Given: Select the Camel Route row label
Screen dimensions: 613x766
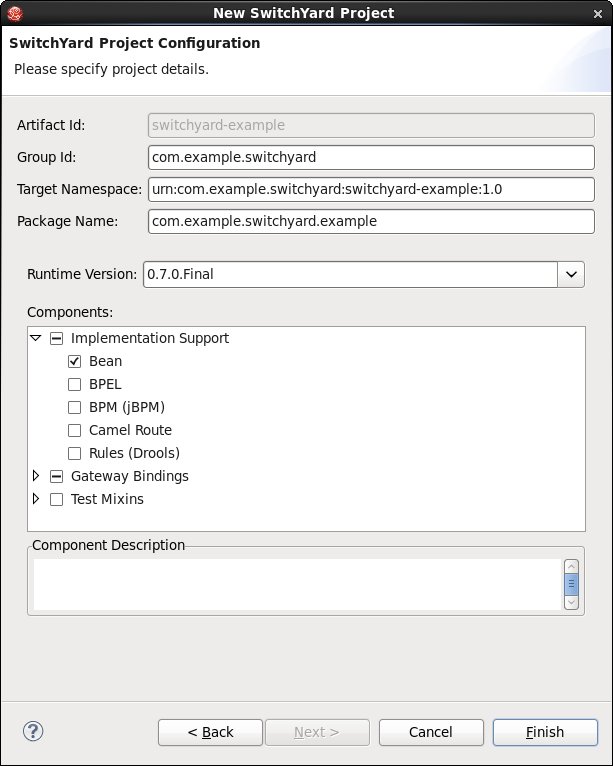Looking at the screenshot, I should click(130, 430).
